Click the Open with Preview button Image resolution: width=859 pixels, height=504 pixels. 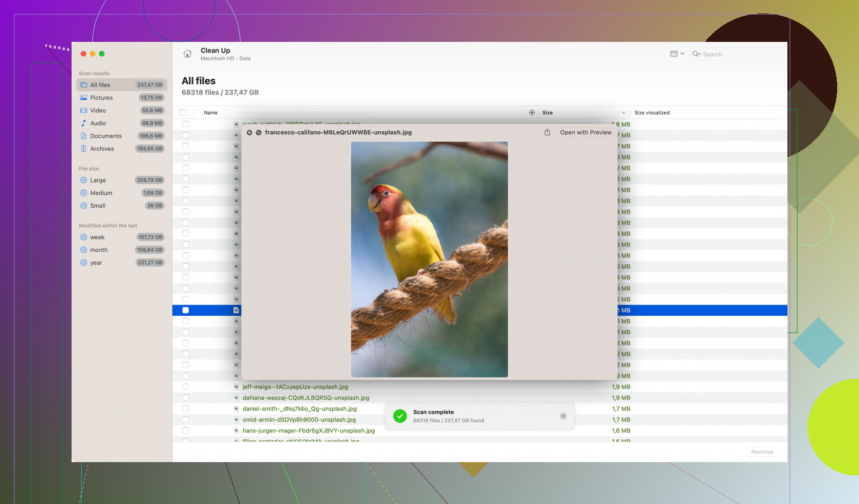click(x=586, y=132)
